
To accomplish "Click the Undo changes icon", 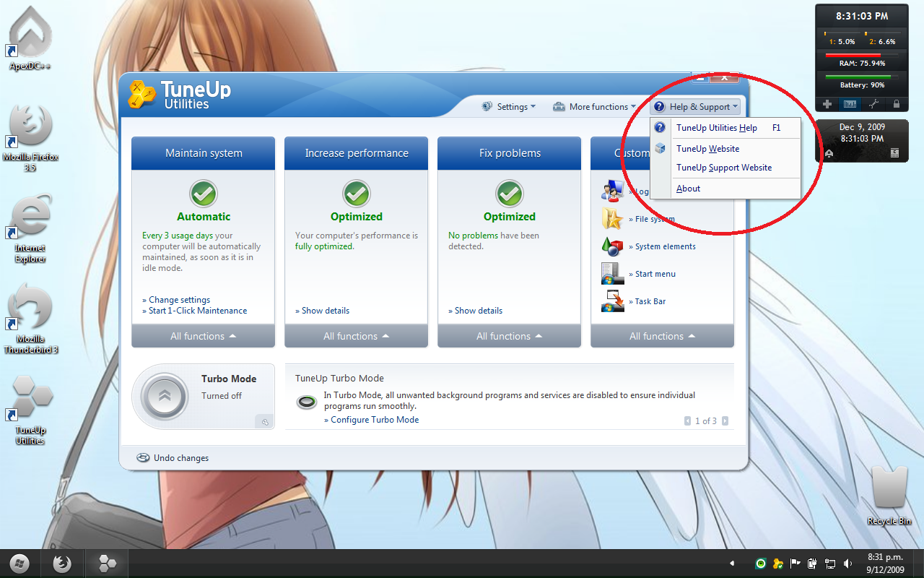I will point(143,458).
